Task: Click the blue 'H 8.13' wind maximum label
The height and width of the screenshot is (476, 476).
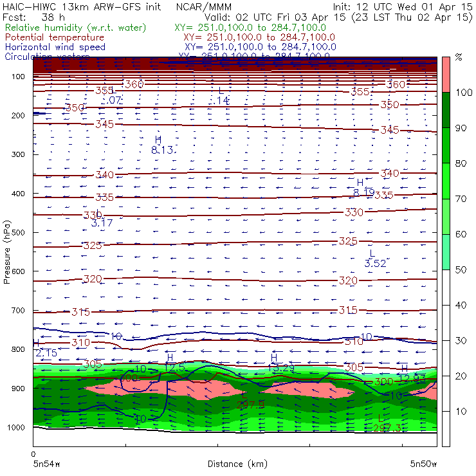Action: tap(163, 145)
